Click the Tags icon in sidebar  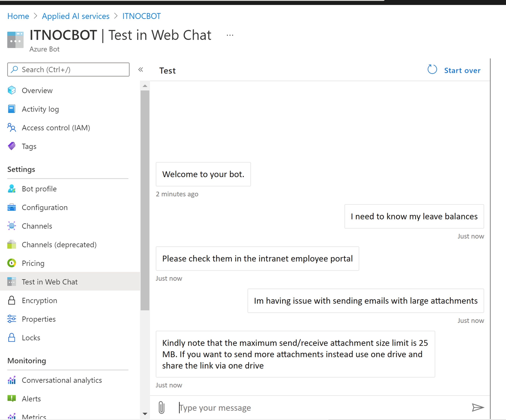pos(12,146)
